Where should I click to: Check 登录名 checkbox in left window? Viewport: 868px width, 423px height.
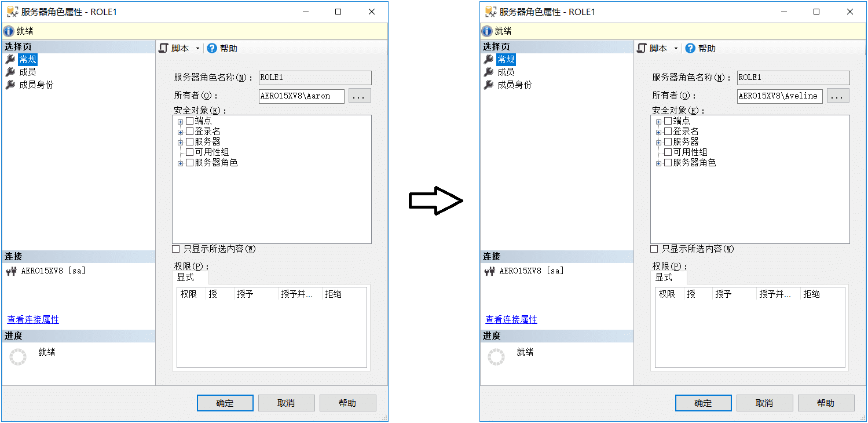[189, 132]
